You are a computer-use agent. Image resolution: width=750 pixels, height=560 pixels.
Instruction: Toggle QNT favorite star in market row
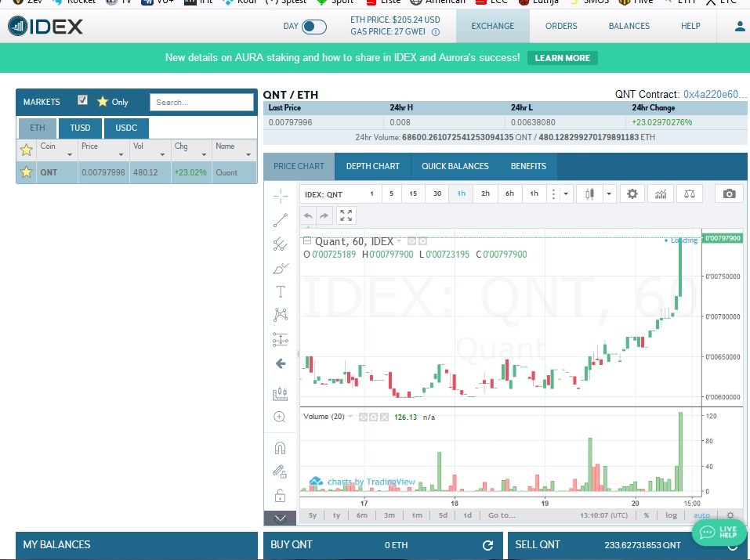pyautogui.click(x=26, y=172)
